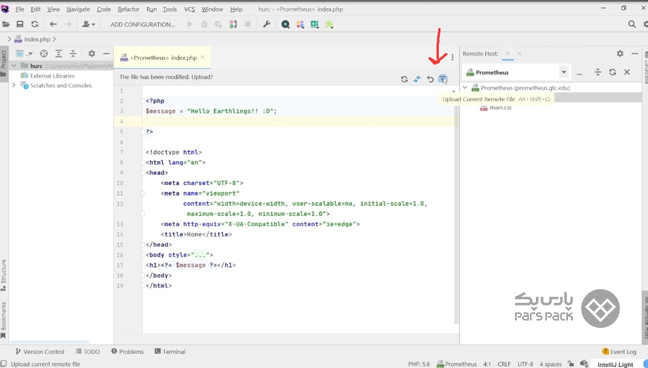Open Remote Host panel gear settings
Image resolution: width=648 pixels, height=368 pixels.
coord(620,53)
